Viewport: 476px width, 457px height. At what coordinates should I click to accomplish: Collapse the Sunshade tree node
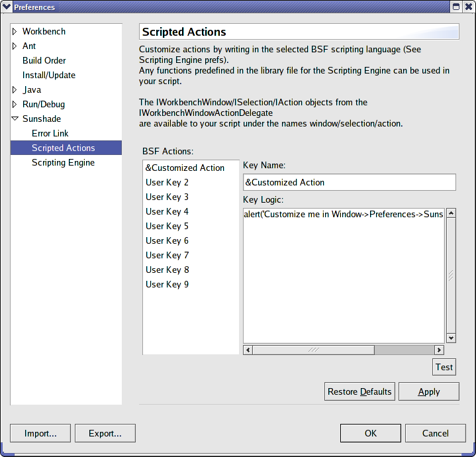click(15, 119)
